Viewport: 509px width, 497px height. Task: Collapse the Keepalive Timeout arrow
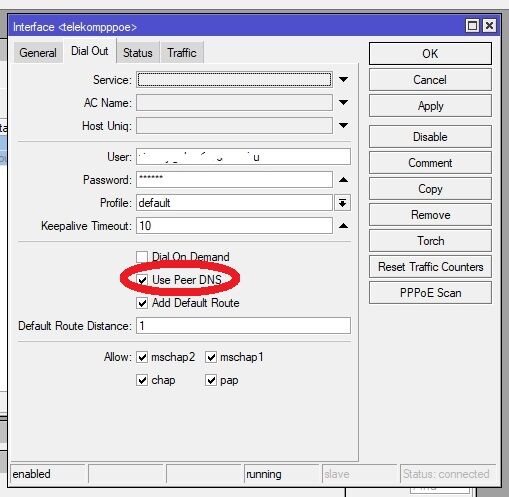(343, 226)
